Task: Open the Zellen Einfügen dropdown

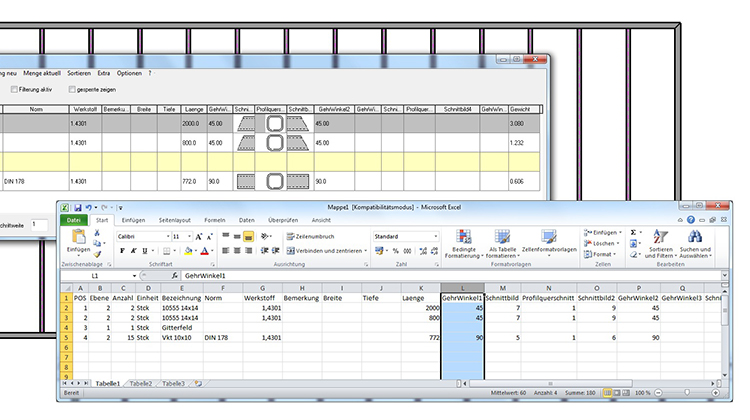Action: click(603, 232)
